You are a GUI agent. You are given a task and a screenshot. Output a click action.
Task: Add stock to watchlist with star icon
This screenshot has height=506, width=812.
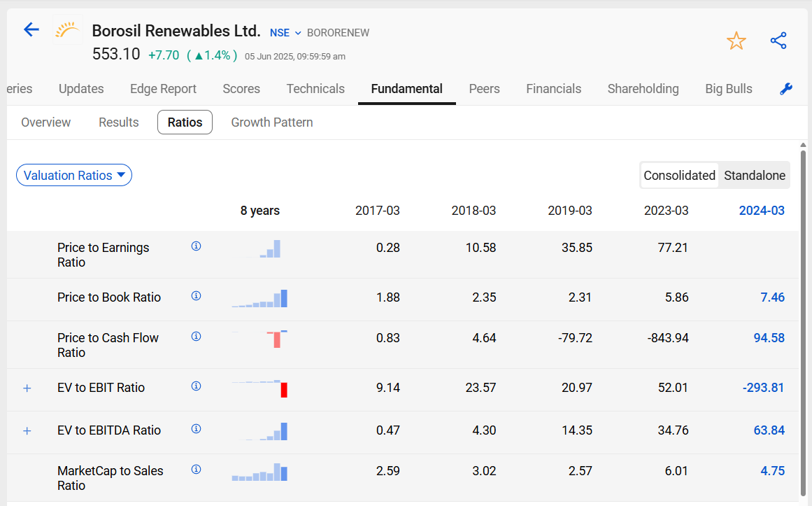click(736, 41)
